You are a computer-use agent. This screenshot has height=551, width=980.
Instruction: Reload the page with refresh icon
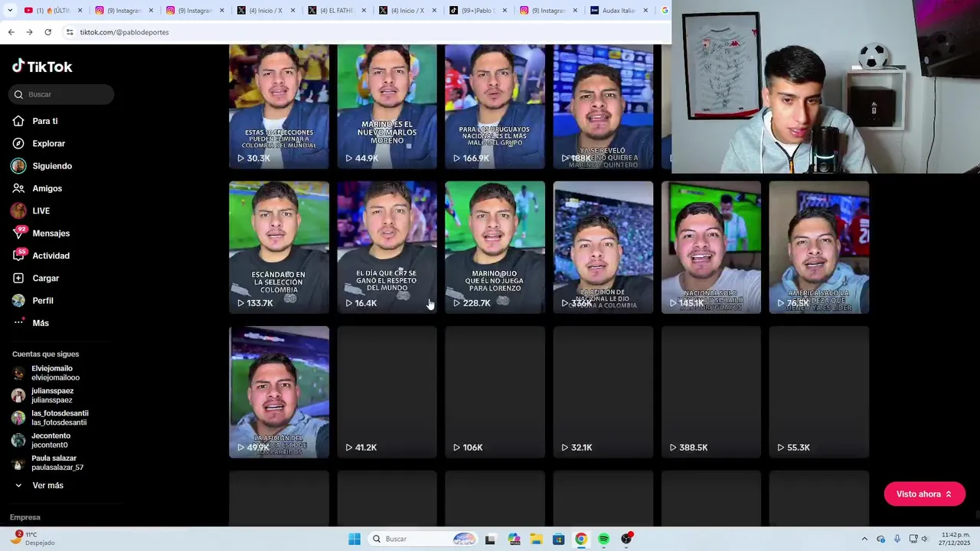[x=47, y=32]
